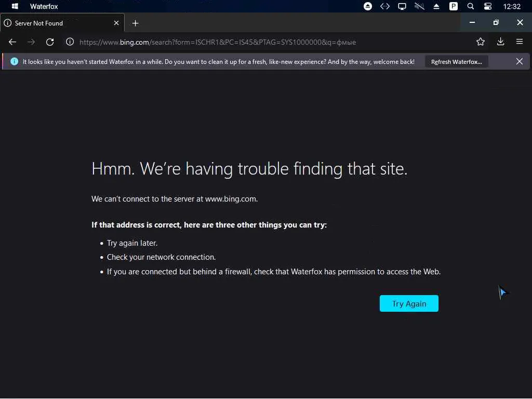Open the control center toggles icon
The image size is (532, 399).
tap(488, 6)
